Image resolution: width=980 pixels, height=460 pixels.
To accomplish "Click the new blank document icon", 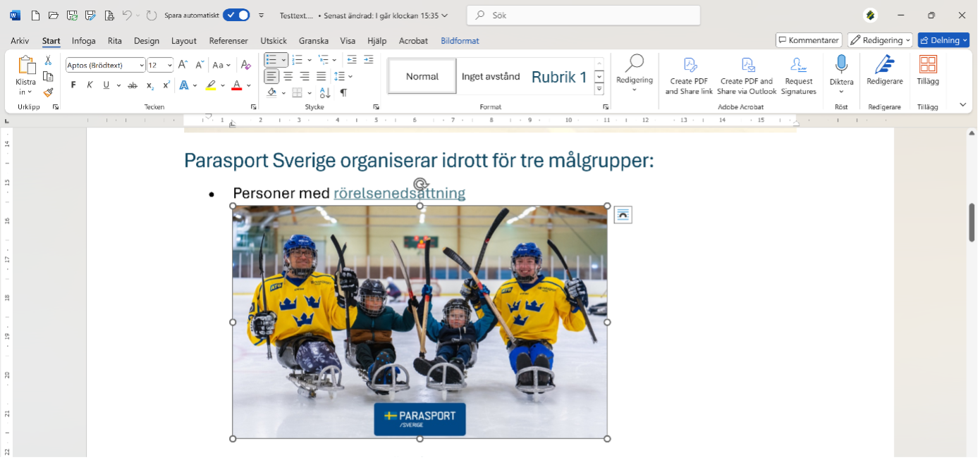I will click(x=35, y=15).
